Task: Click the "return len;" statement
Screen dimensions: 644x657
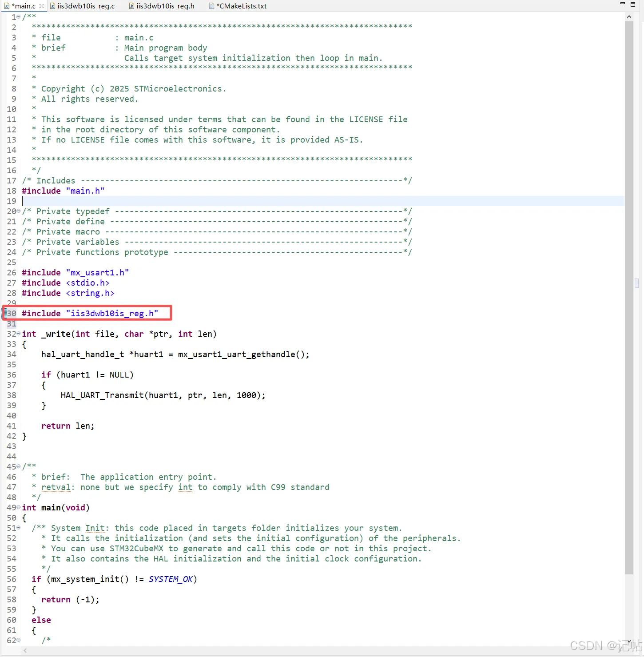Action: [68, 426]
